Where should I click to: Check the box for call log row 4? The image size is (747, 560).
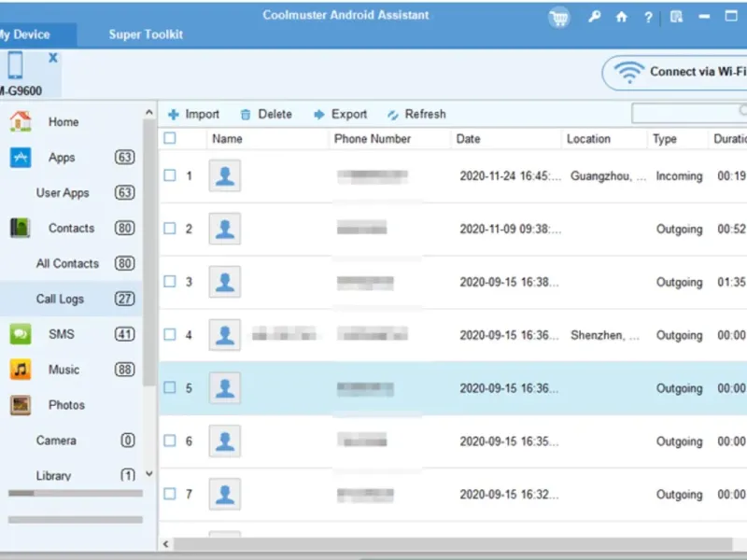pos(170,334)
